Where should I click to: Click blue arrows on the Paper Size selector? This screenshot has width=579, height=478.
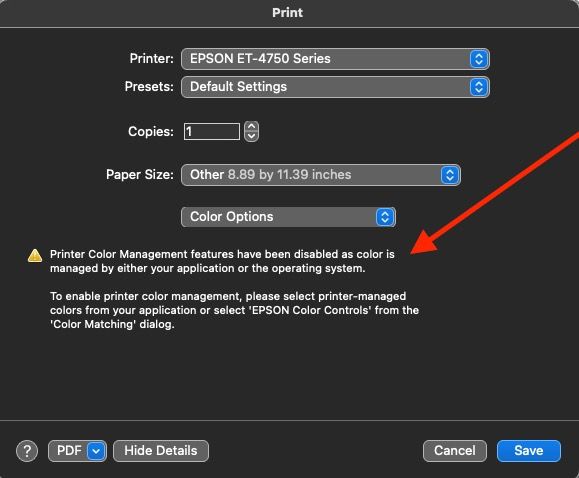[x=450, y=175]
